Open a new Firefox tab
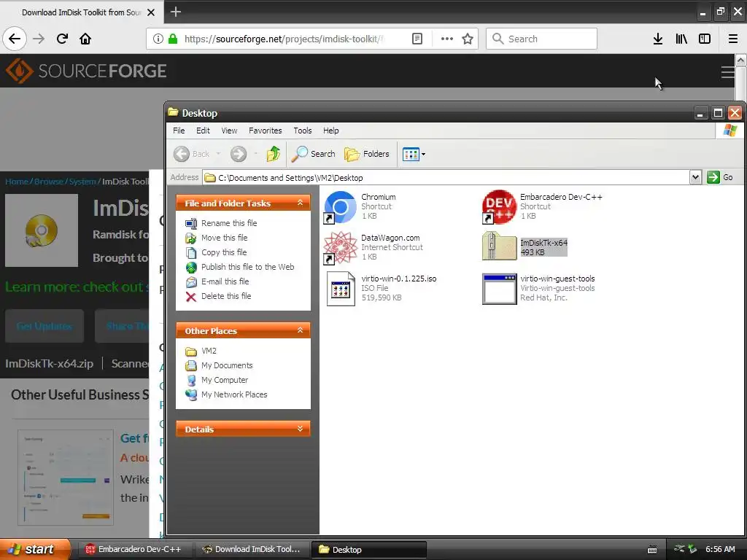Viewport: 747px width, 560px height. point(175,12)
